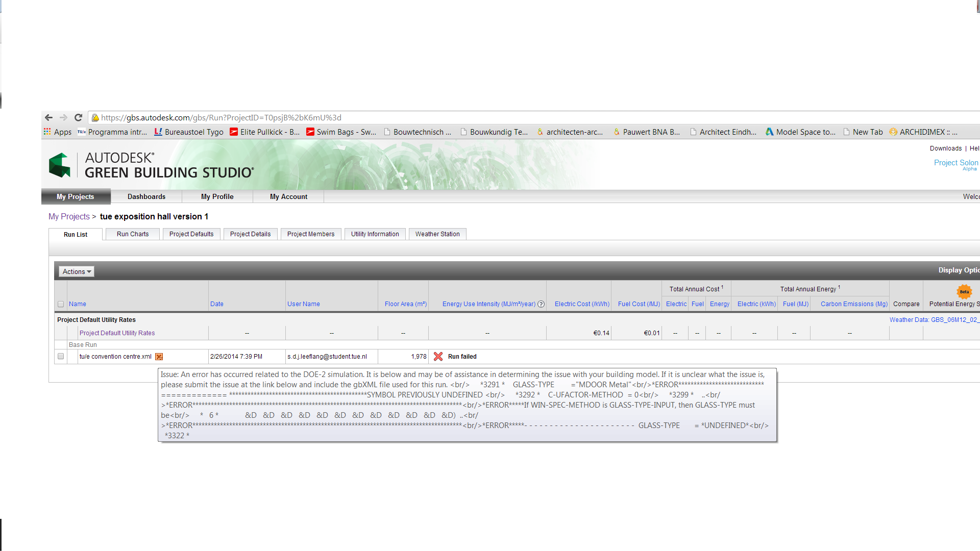Open the Dashboards tab
The width and height of the screenshot is (980, 551).
pyautogui.click(x=146, y=196)
